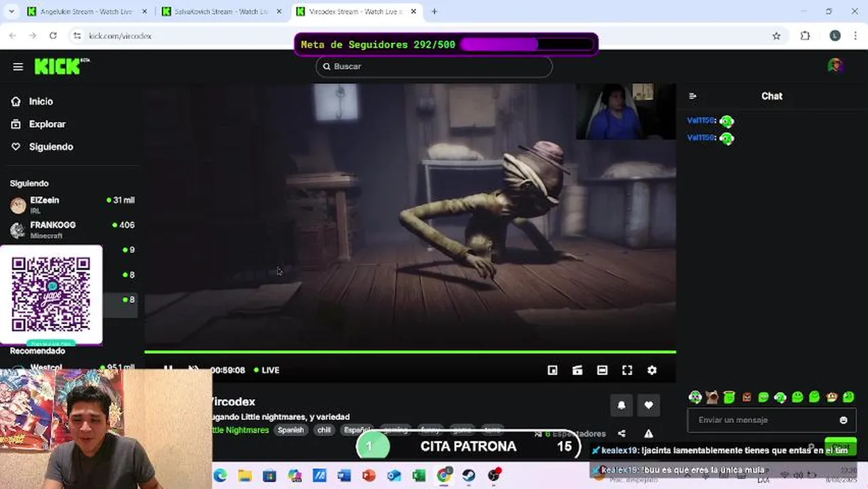Insert the red angry emote

tap(746, 397)
